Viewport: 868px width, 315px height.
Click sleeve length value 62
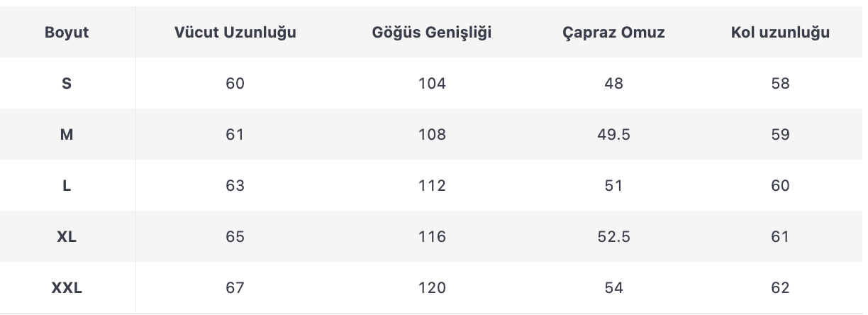coord(780,287)
